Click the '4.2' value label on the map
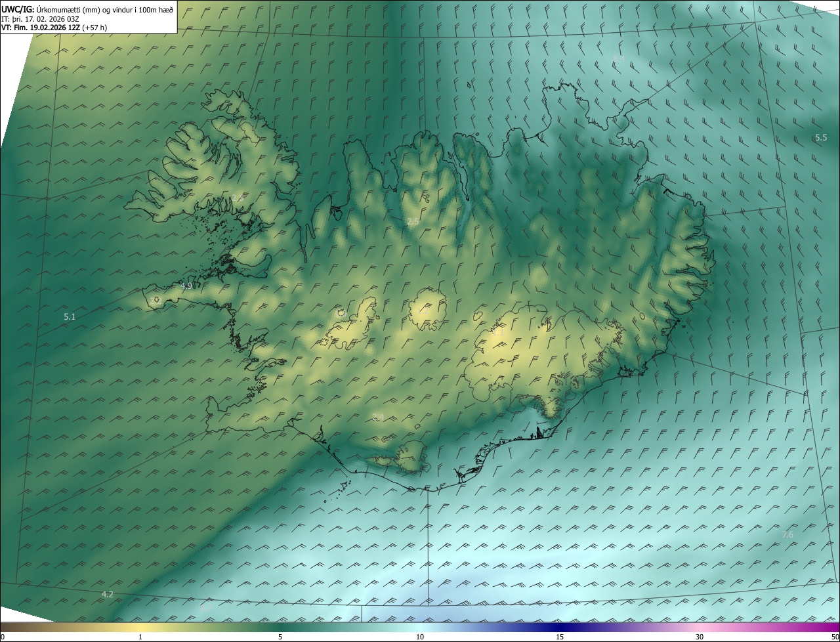Screen dimensions: 840x642 tap(108, 595)
